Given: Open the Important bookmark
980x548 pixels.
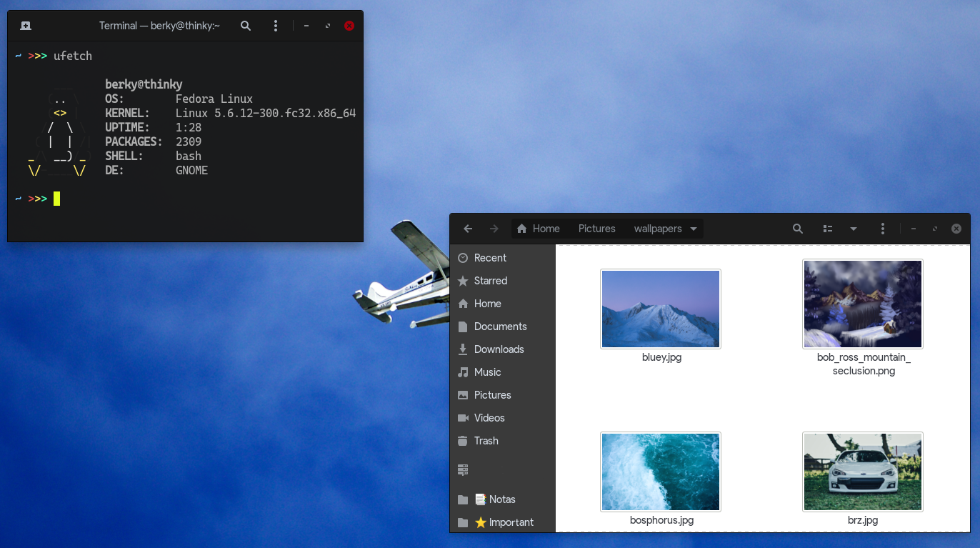Looking at the screenshot, I should click(x=503, y=522).
